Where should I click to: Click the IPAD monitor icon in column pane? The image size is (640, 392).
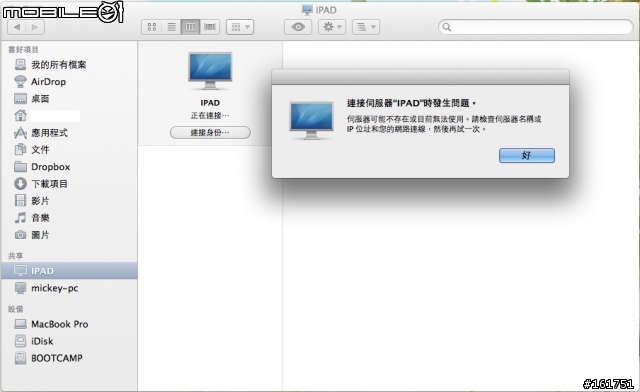[210, 71]
